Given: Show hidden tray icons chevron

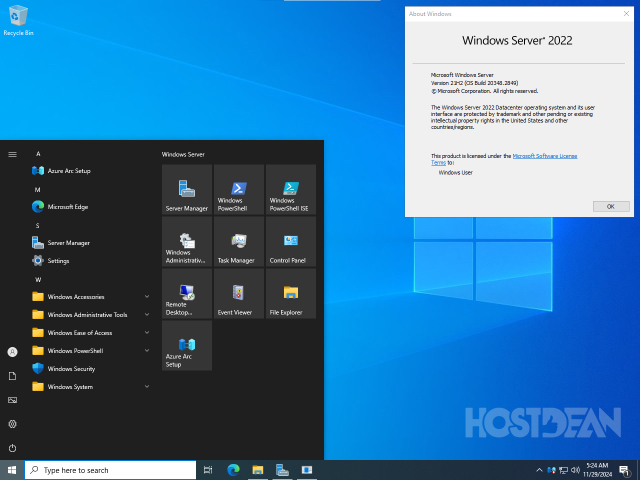Looking at the screenshot, I should pyautogui.click(x=539, y=470).
